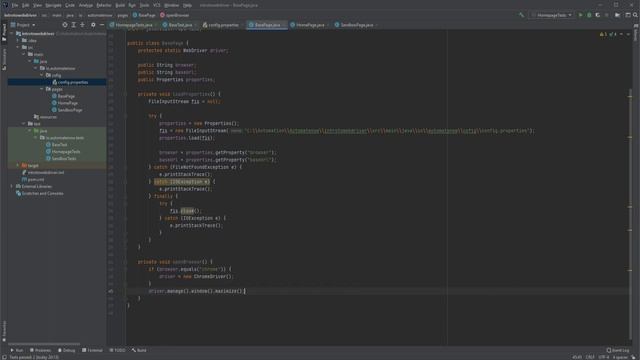Open the Edit menu
The image size is (640, 360).
25,5
